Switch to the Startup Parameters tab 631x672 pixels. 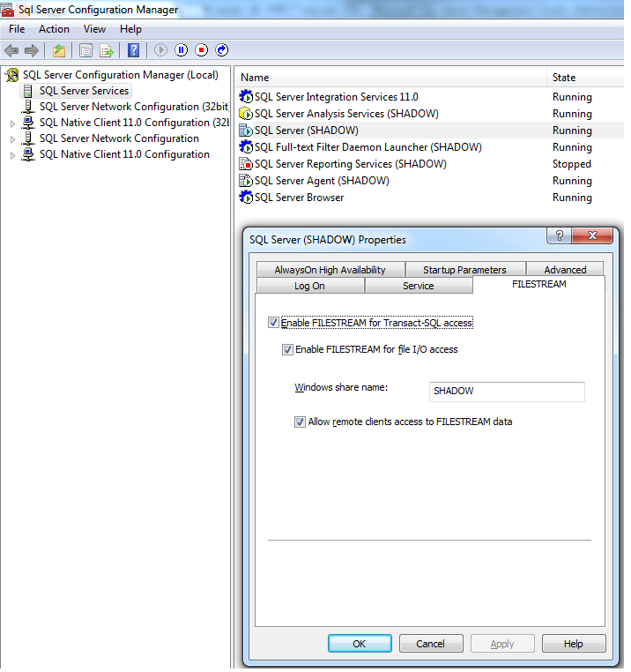pyautogui.click(x=465, y=270)
